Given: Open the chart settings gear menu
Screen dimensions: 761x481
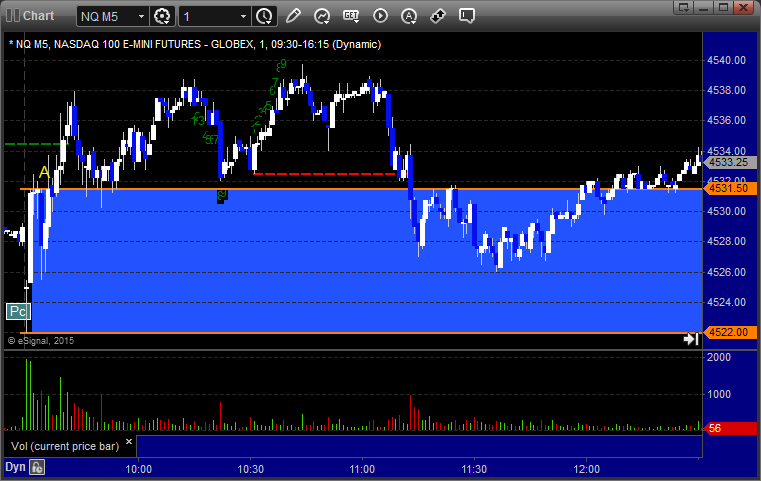Looking at the screenshot, I should click(x=162, y=17).
